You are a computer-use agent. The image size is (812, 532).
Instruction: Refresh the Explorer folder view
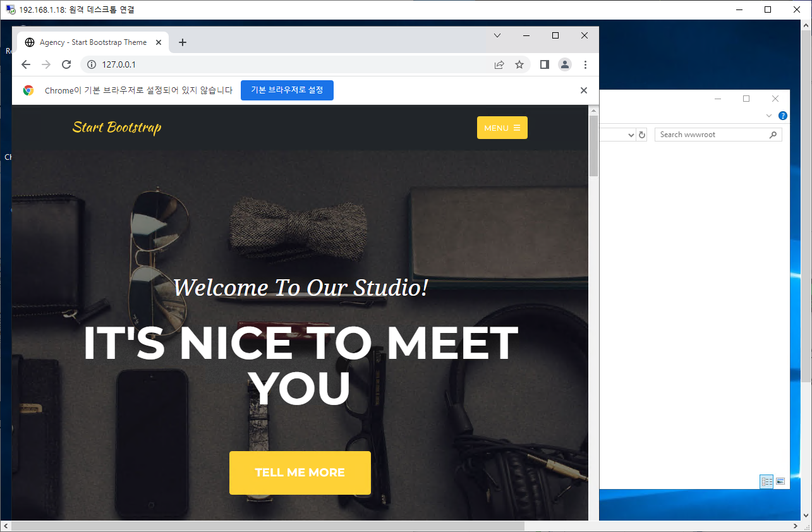click(642, 135)
